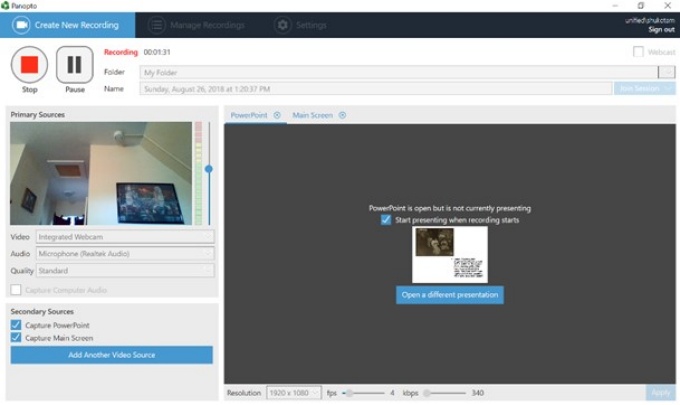680x405 pixels.
Task: Click Add Another Video Source button
Action: (111, 355)
